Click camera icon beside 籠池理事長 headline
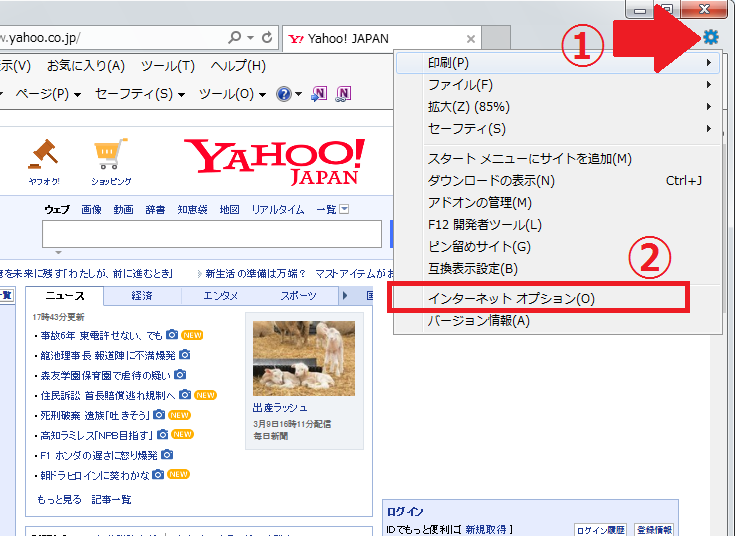This screenshot has width=735, height=536. pyautogui.click(x=185, y=355)
